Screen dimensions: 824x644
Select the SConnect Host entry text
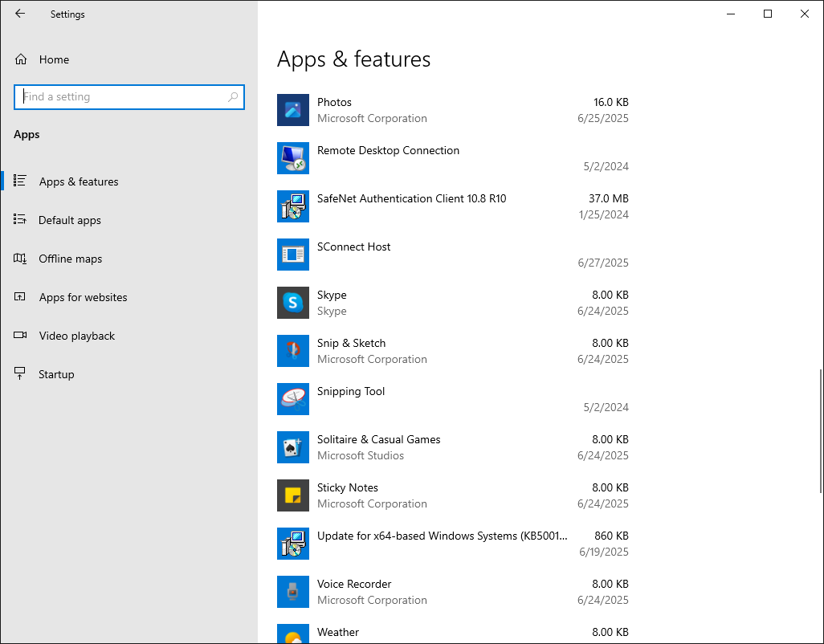(x=353, y=247)
